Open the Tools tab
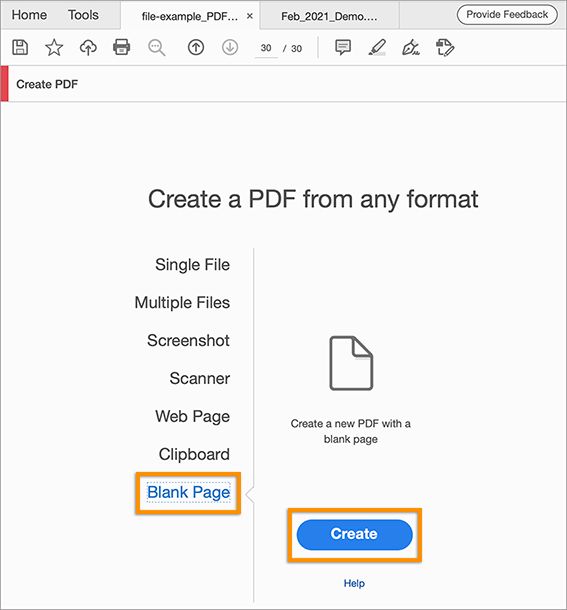 point(83,15)
